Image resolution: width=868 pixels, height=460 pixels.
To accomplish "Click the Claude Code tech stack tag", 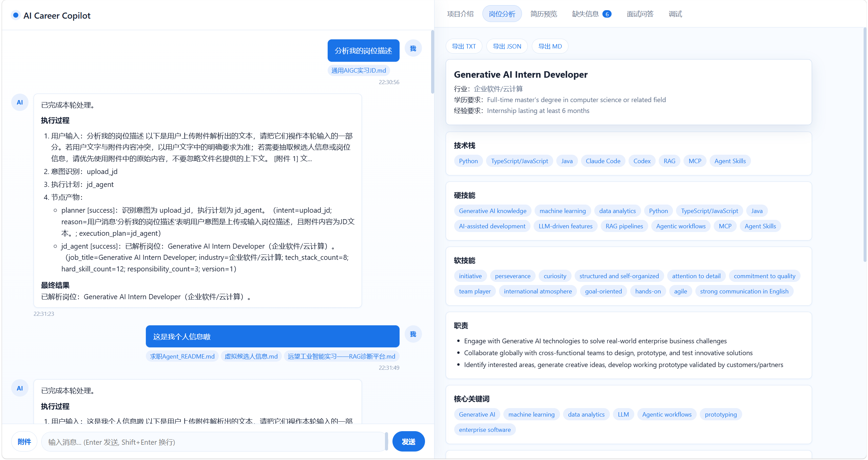I will point(603,161).
